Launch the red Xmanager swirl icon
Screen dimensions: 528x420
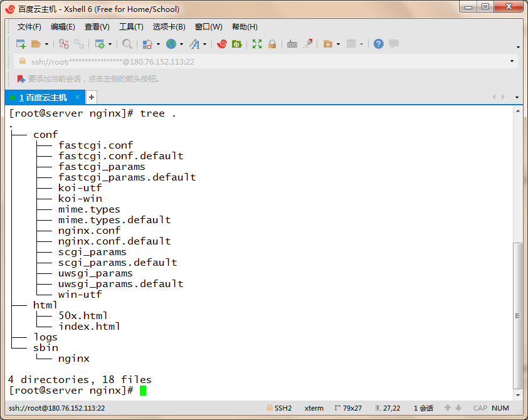pos(222,44)
